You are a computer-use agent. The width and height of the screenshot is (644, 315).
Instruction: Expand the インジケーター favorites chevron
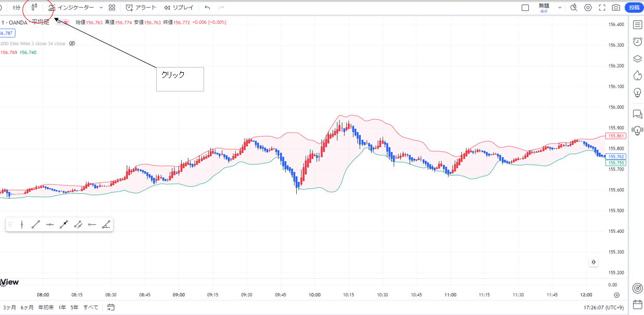point(101,8)
